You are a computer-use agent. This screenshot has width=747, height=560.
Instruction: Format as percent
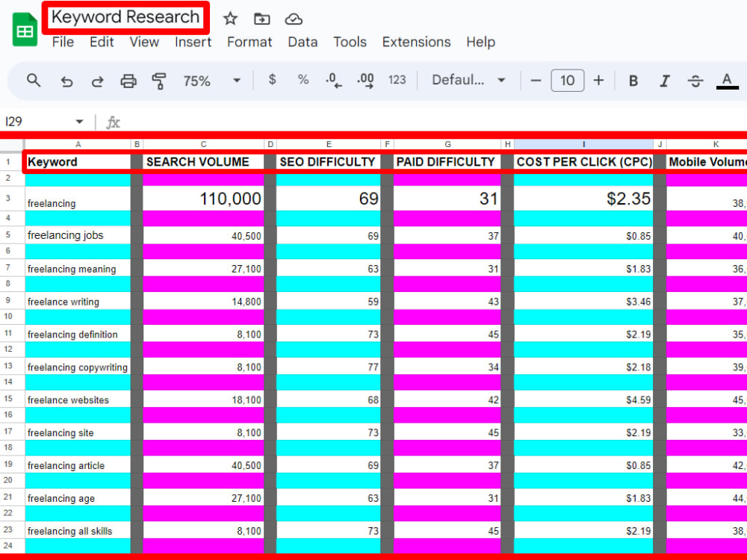click(x=303, y=80)
